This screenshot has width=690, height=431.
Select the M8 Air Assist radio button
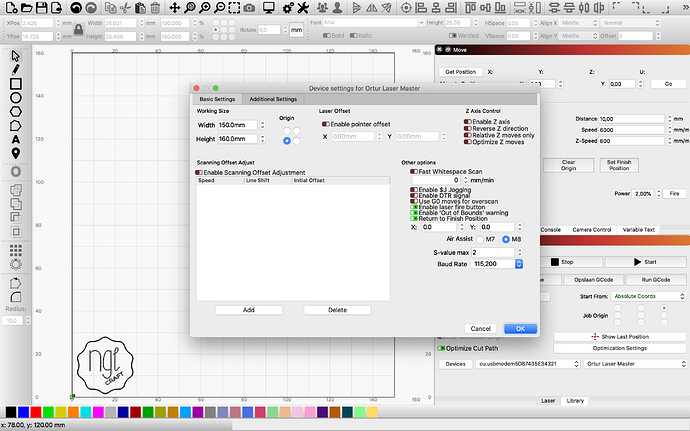click(506, 239)
